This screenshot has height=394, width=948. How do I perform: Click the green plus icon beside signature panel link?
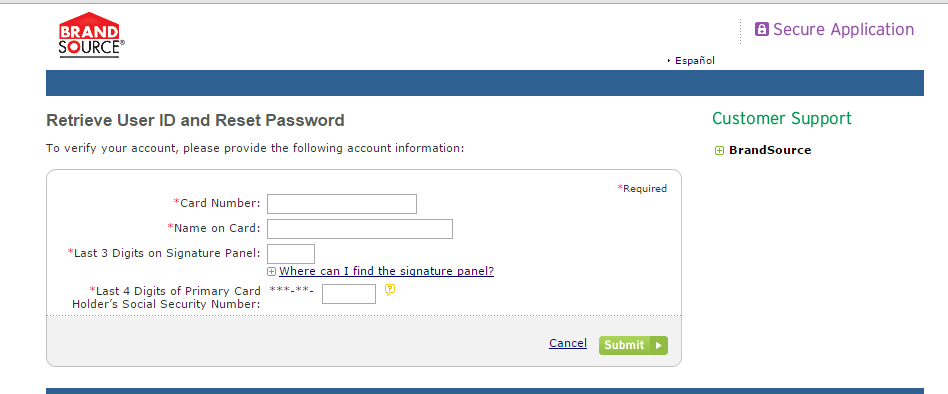271,272
